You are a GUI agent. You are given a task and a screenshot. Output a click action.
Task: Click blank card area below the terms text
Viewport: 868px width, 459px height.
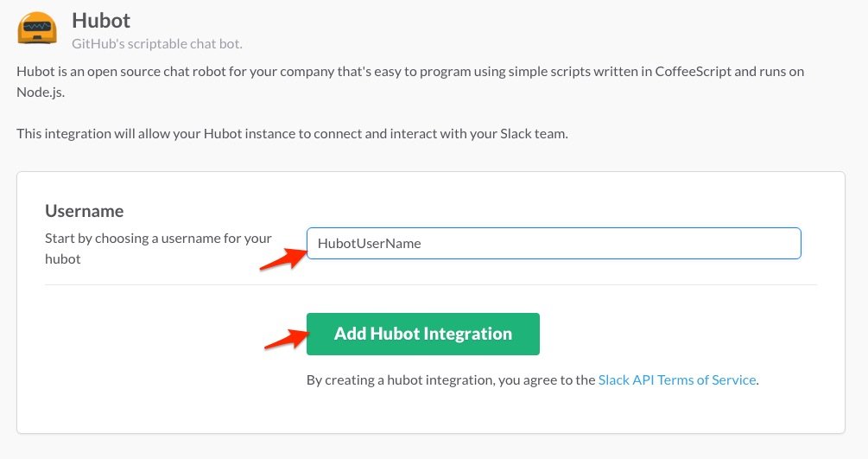tap(430, 412)
